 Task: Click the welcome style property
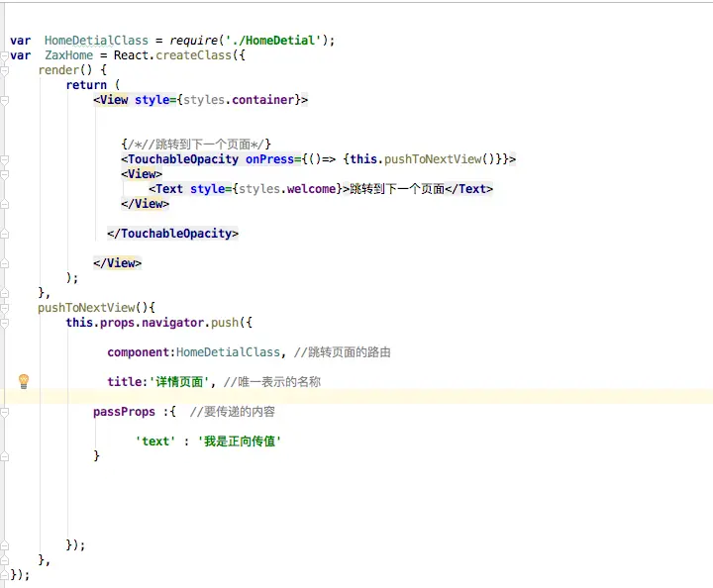tap(312, 189)
